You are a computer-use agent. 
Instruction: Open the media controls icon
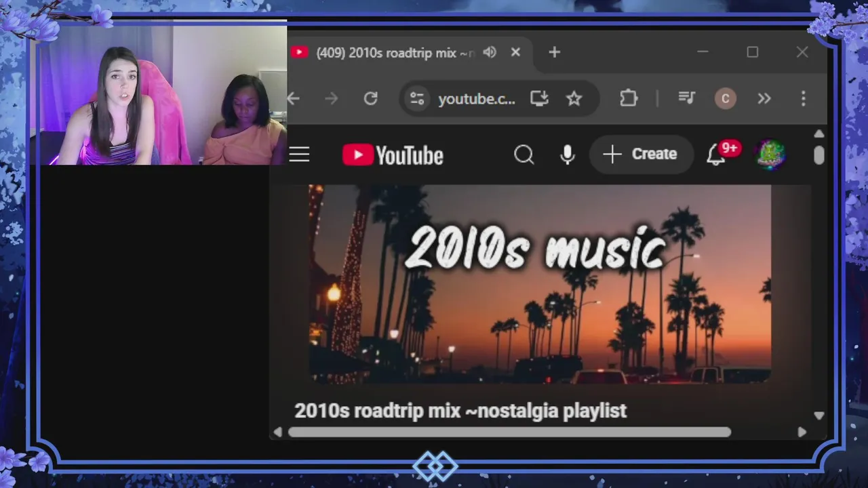[x=687, y=99]
